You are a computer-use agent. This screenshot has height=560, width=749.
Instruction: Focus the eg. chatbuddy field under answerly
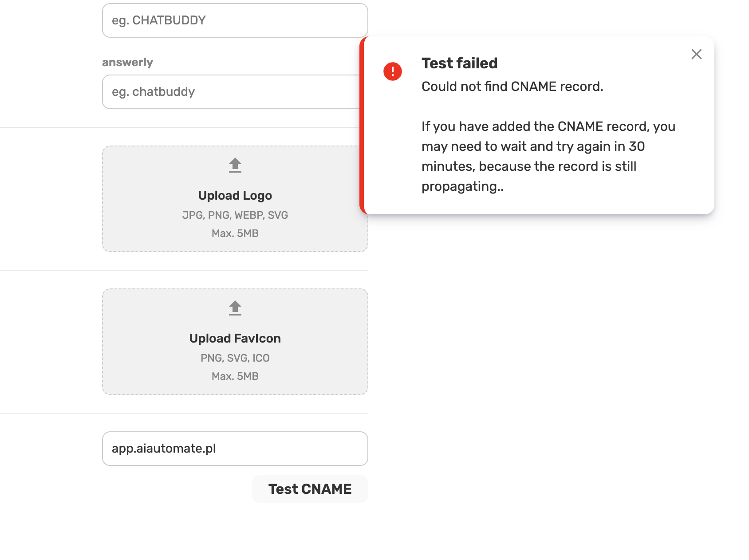pyautogui.click(x=232, y=92)
